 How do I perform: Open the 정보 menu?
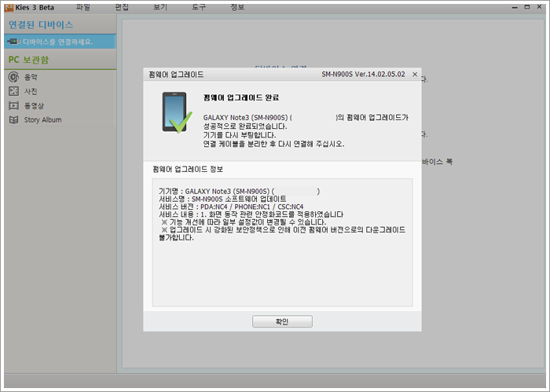coord(237,7)
